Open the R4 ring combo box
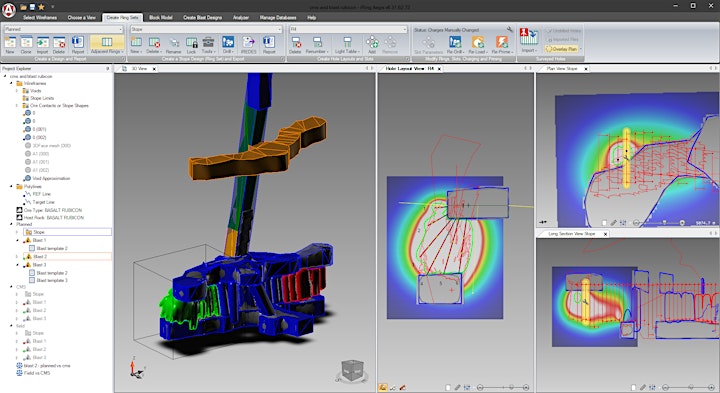Viewport: 720px width, 393px height. click(x=348, y=29)
